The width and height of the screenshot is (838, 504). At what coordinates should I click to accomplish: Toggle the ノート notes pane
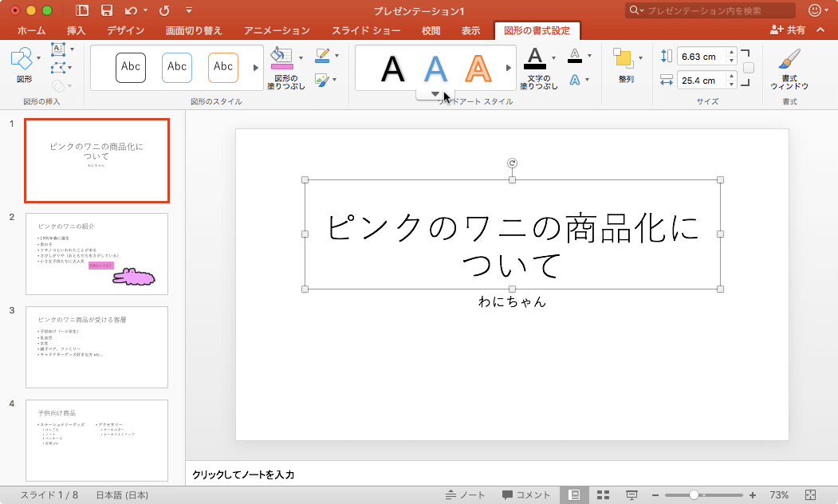tap(465, 495)
